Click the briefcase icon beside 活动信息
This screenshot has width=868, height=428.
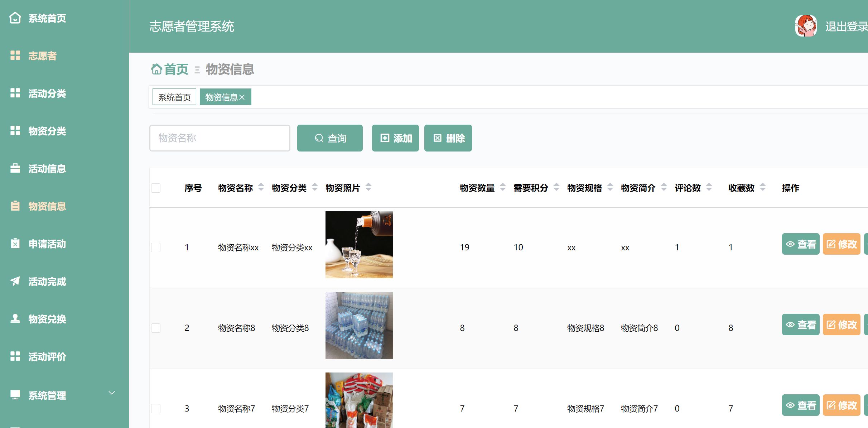coord(15,168)
